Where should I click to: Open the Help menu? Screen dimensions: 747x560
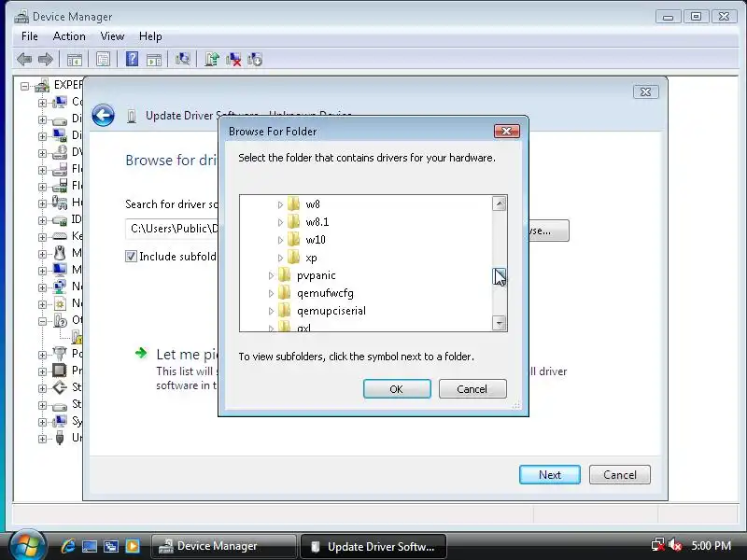150,36
